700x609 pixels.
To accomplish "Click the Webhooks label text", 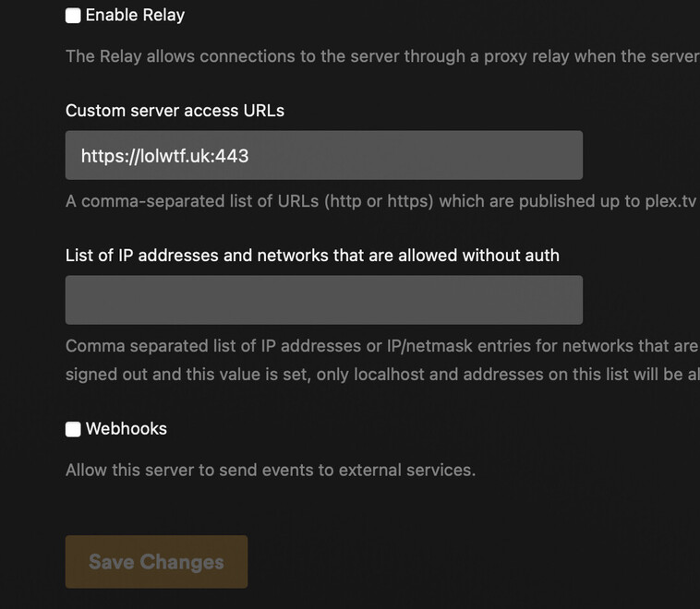I will click(x=126, y=429).
